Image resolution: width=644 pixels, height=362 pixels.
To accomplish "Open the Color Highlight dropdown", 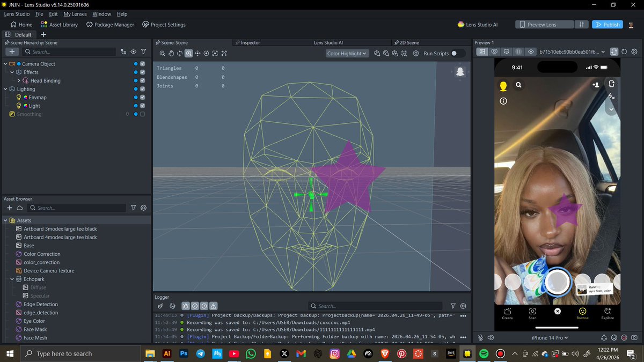I will pyautogui.click(x=347, y=53).
